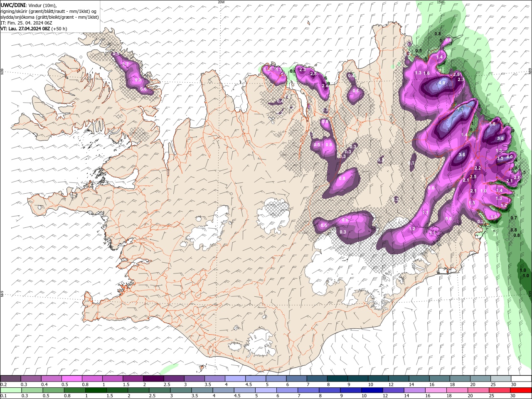532x399 pixels.
Task: Click the '20W' longitude label
Action: point(221,2)
